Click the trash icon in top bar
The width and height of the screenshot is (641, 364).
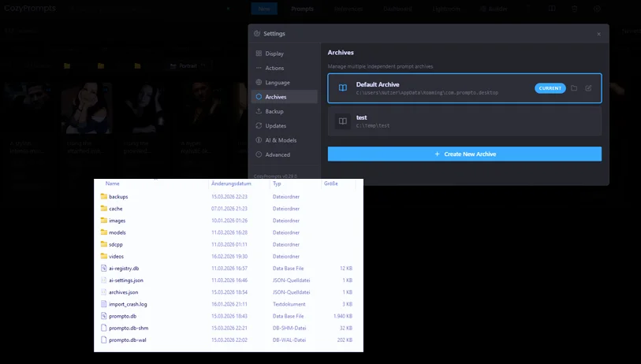click(x=574, y=9)
